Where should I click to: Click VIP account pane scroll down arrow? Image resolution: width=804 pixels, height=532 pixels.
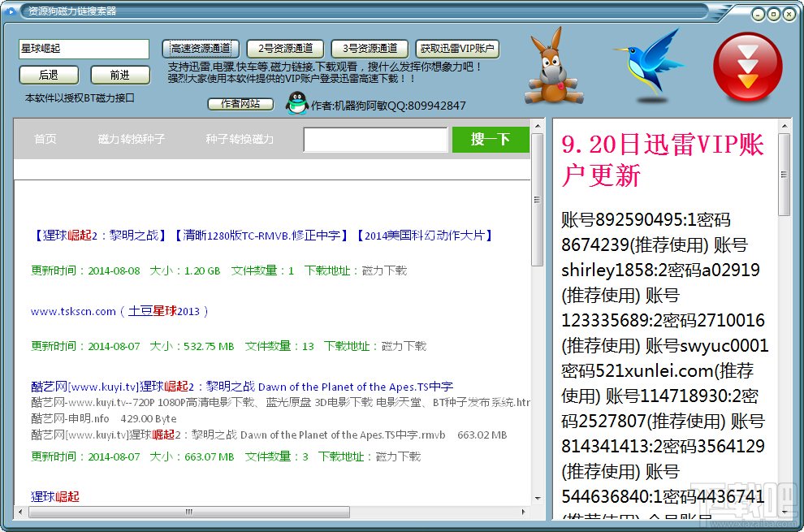pyautogui.click(x=784, y=512)
